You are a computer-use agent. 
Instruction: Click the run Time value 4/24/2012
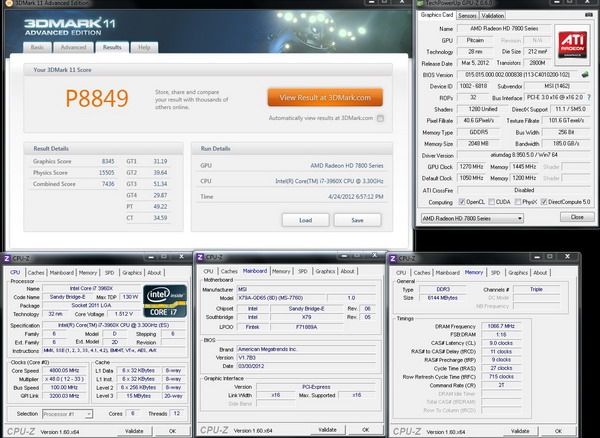(x=355, y=197)
